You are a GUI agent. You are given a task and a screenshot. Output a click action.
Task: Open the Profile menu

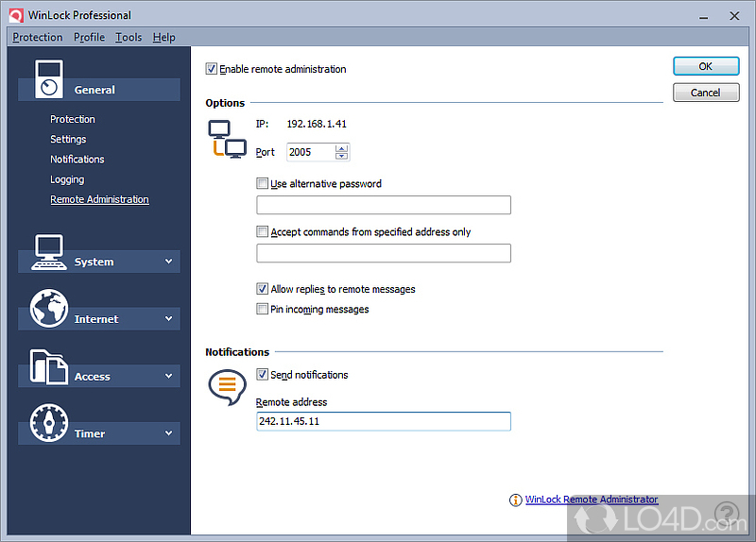(89, 37)
